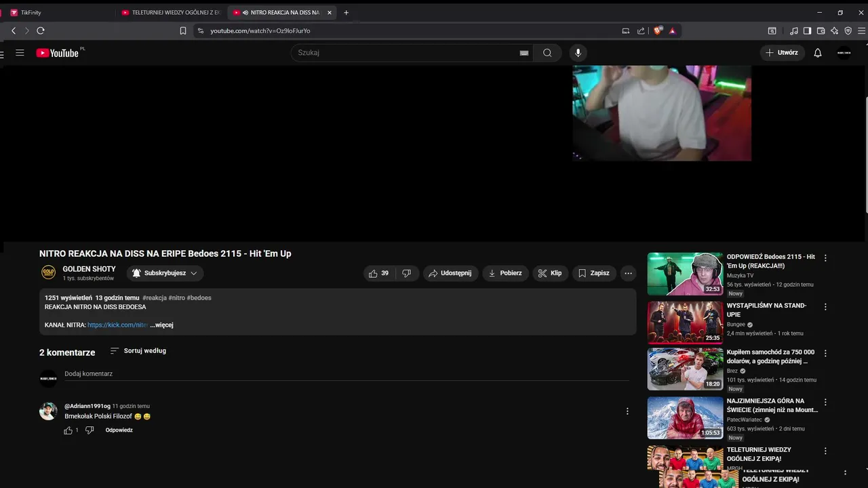Image resolution: width=868 pixels, height=488 pixels.
Task: Open @Adriann1991og profile link
Action: (x=87, y=406)
